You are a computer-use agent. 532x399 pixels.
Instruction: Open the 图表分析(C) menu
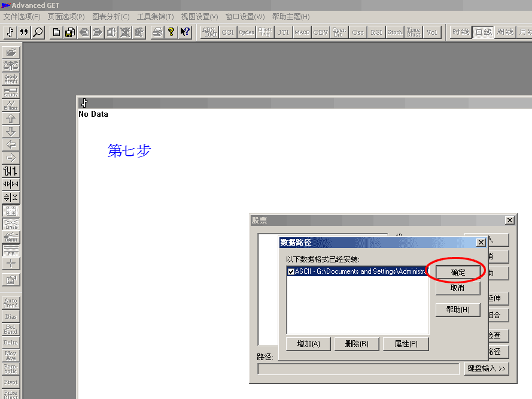(111, 17)
